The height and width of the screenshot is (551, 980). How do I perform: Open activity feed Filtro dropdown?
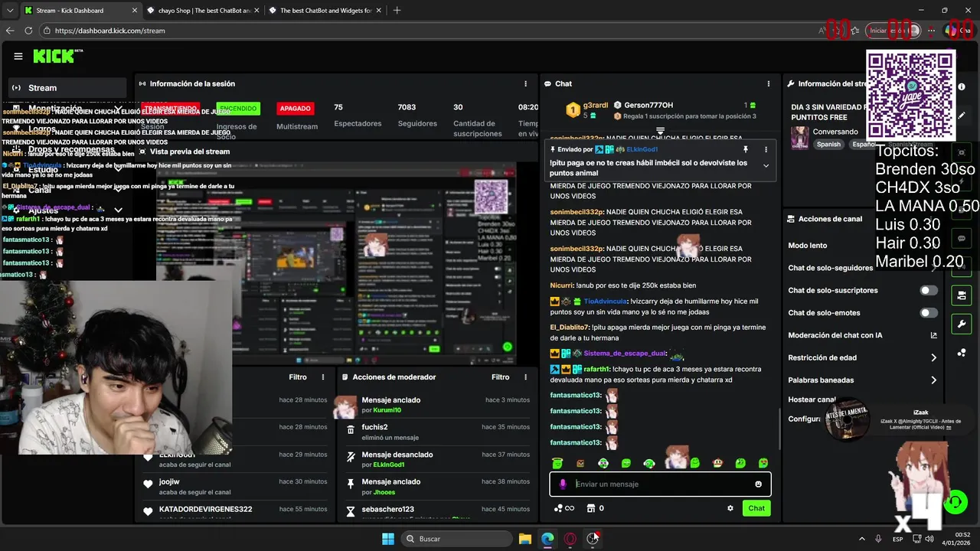(298, 377)
